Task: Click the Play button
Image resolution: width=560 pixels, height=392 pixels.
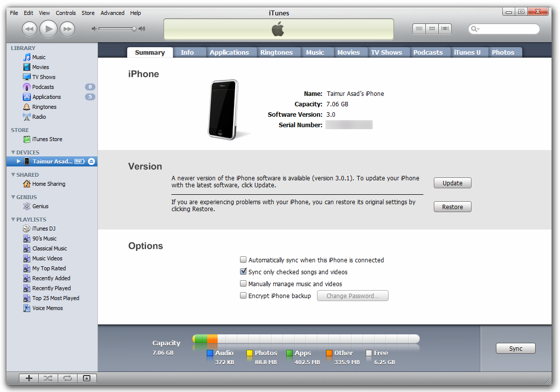Action: tap(48, 29)
